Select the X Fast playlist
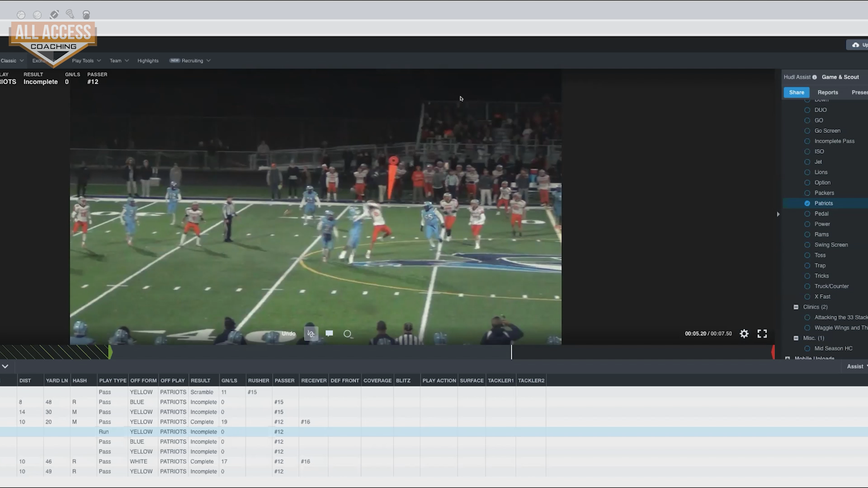Viewport: 868px width, 488px height. (x=807, y=297)
